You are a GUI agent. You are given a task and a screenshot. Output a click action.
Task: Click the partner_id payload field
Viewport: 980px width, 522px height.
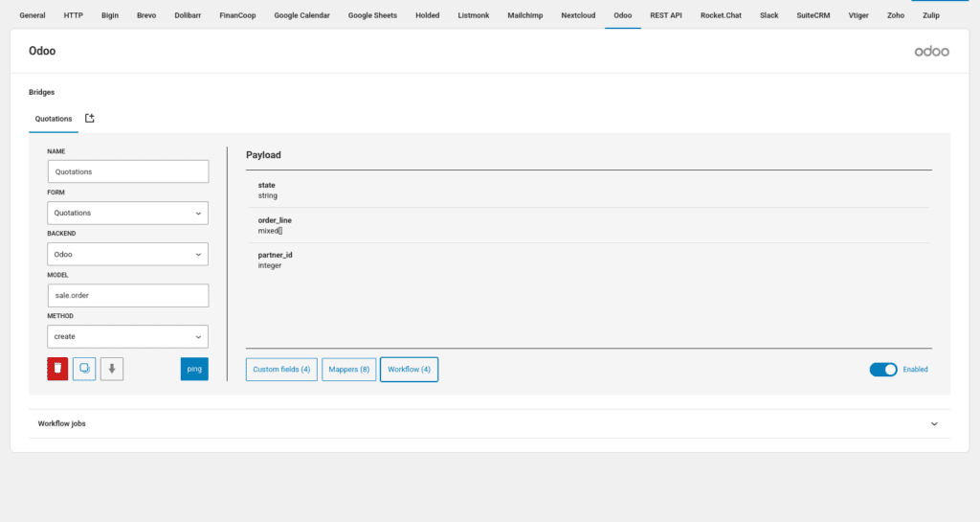click(588, 261)
